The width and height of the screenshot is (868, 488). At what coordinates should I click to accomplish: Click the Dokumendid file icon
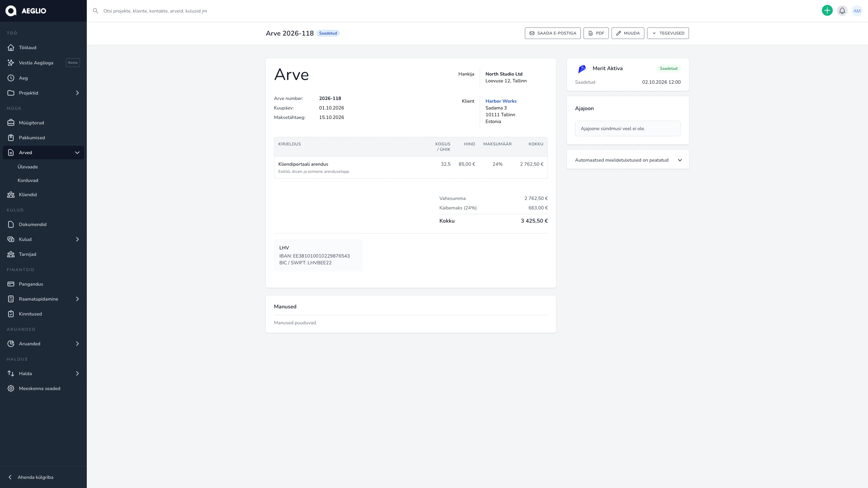(11, 224)
